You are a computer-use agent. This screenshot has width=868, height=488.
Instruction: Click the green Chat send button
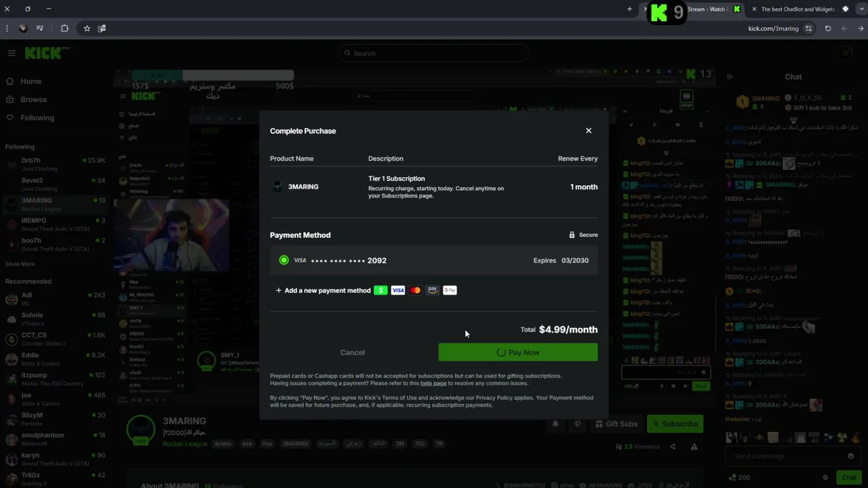click(848, 478)
